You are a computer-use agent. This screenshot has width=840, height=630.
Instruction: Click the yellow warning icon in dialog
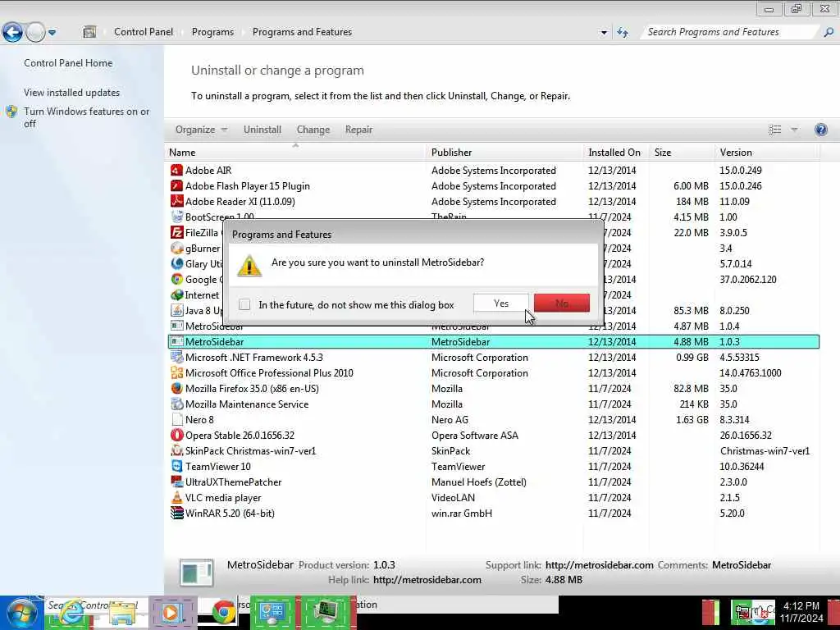pyautogui.click(x=249, y=266)
